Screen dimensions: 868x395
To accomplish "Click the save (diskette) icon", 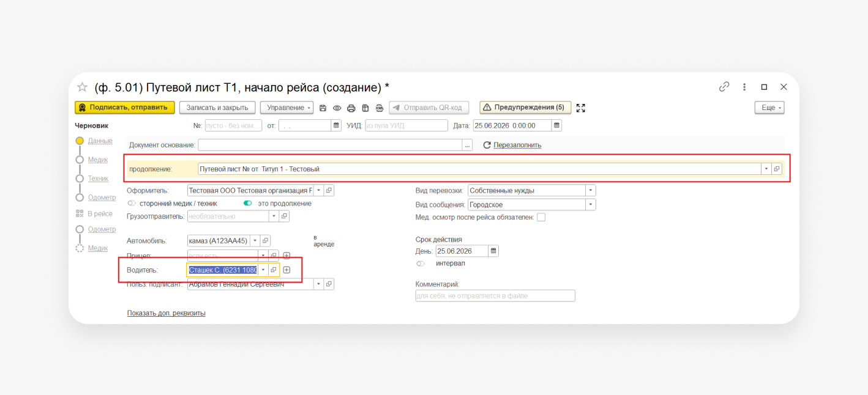I will pyautogui.click(x=323, y=108).
